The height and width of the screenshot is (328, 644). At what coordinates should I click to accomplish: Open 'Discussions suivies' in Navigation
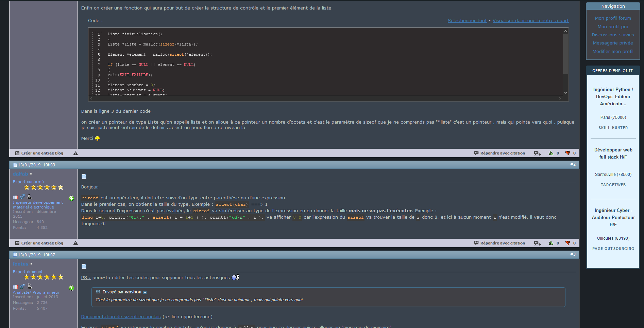point(613,35)
